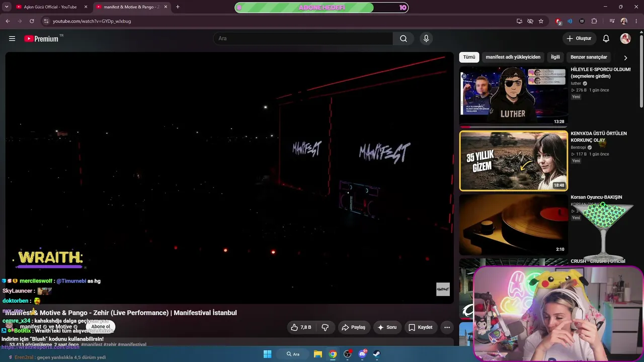This screenshot has height=362, width=644.
Task: Open more actions three-dot menu under video
Action: coord(447,327)
